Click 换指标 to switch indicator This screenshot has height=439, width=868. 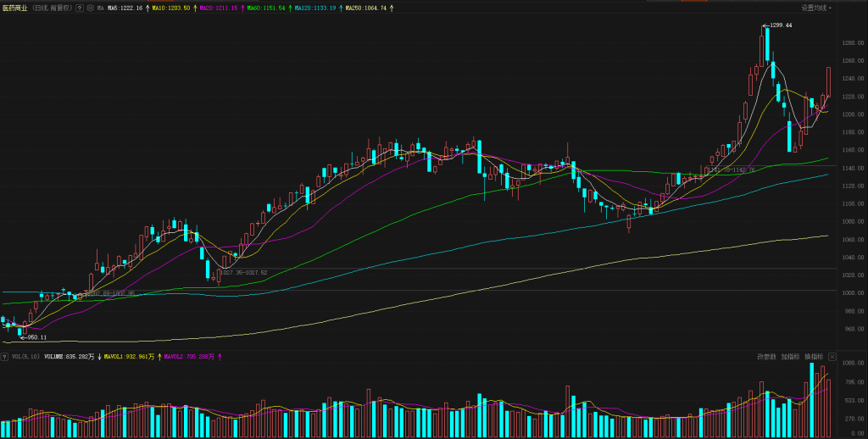pos(814,357)
